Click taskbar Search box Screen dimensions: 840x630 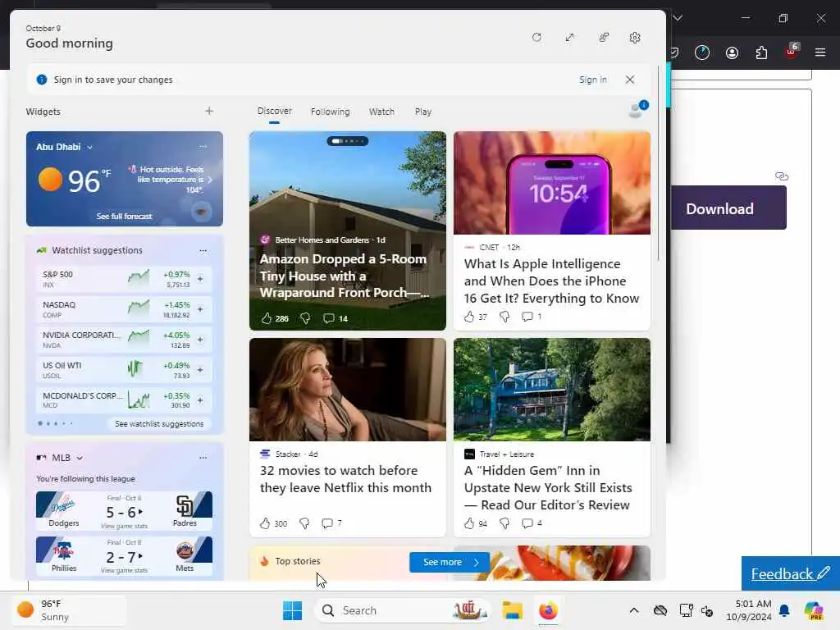click(402, 610)
